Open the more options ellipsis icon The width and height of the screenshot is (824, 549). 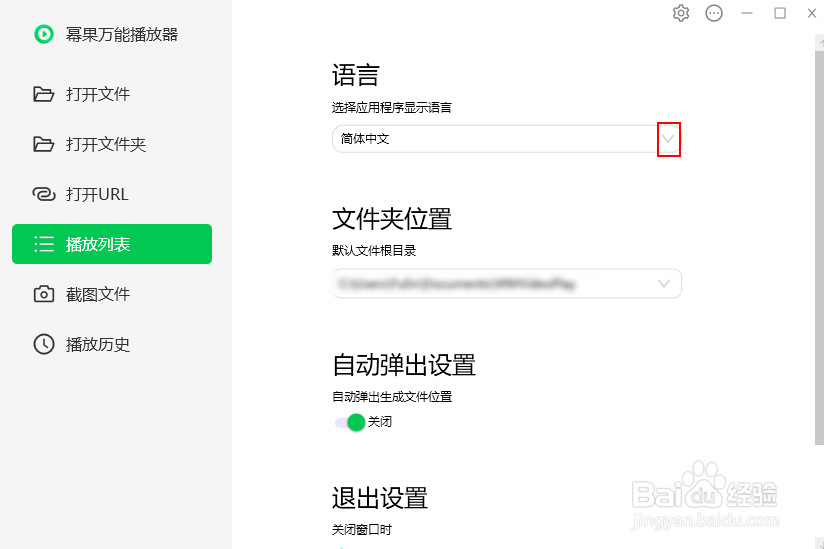(x=714, y=13)
